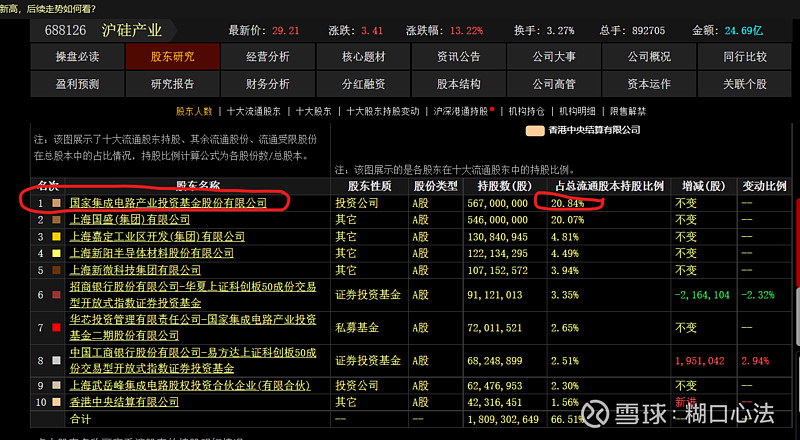Open the 同行比较 tab

(745, 56)
